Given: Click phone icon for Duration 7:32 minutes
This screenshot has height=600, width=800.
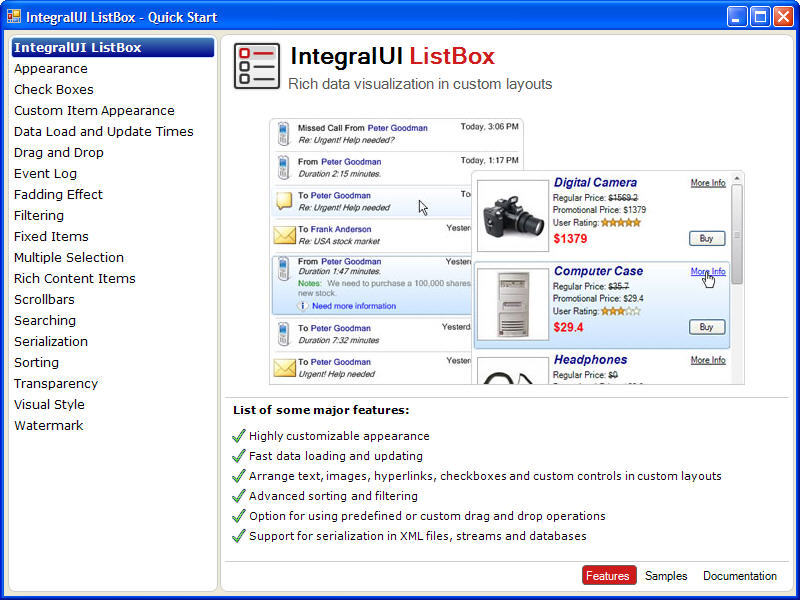Looking at the screenshot, I should (x=283, y=334).
